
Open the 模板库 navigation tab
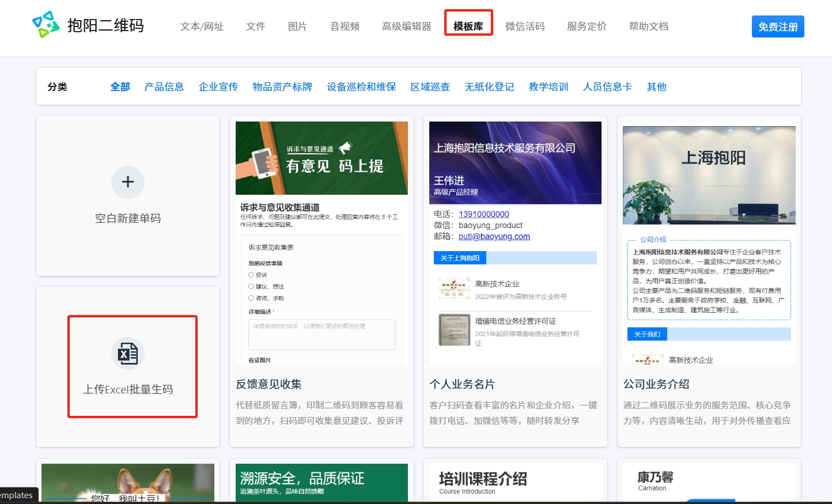pos(468,26)
